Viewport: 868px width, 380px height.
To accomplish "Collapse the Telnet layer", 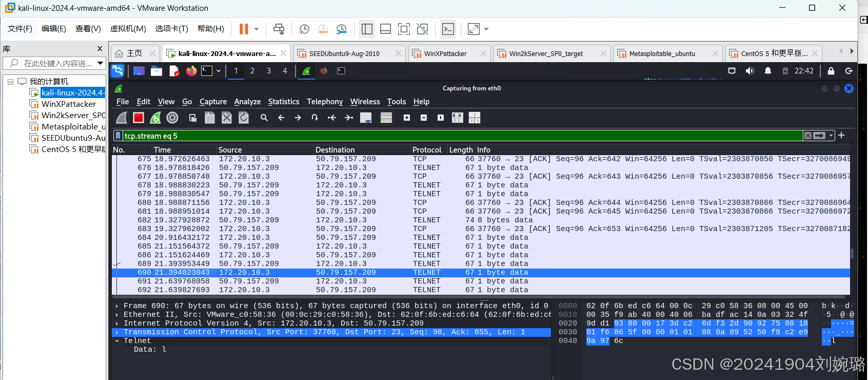I will pos(117,341).
